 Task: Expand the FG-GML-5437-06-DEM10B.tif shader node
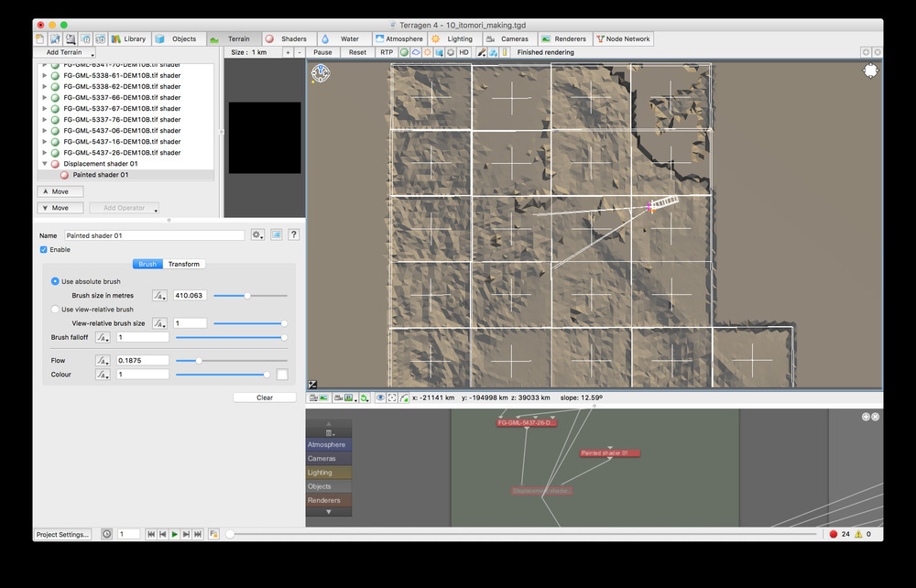point(44,131)
